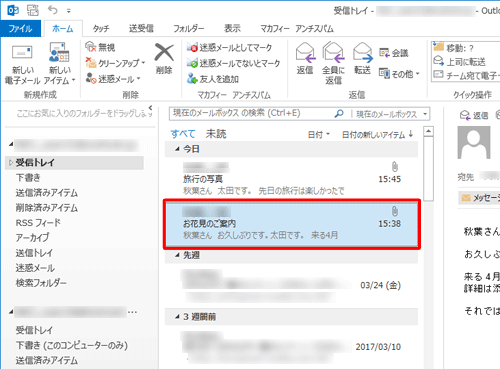Click 迷惑メールでないとマーク in the McAfee group
The width and height of the screenshot is (500, 369).
tap(233, 63)
